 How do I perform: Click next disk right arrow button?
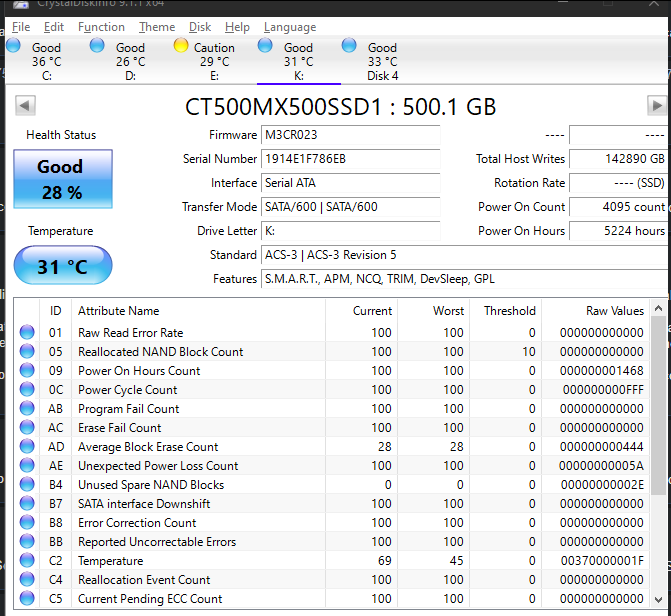point(656,106)
